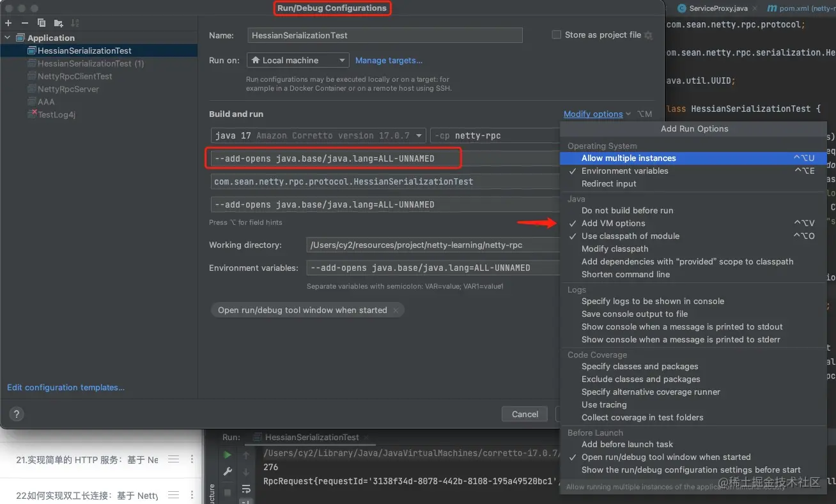The height and width of the screenshot is (504, 836).
Task: Select Allow multiple instances in the menu
Action: pos(693,158)
